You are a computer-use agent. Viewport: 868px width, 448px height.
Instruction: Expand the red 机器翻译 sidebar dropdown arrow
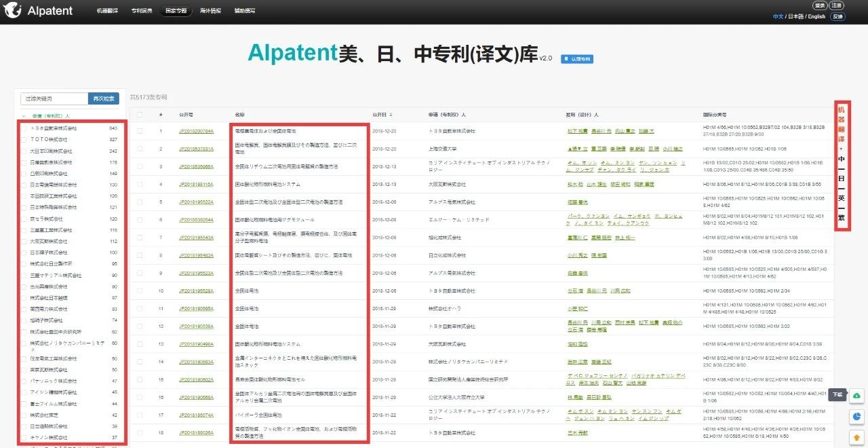842,149
